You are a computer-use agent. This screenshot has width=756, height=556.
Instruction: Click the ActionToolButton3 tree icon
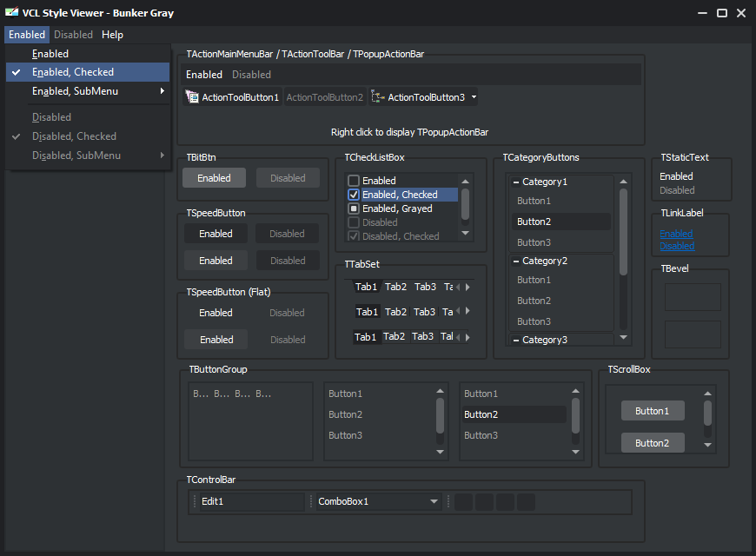pyautogui.click(x=377, y=97)
